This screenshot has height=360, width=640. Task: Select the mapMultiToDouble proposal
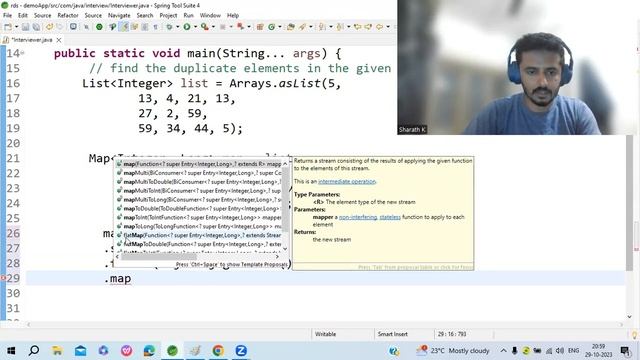(x=199, y=182)
